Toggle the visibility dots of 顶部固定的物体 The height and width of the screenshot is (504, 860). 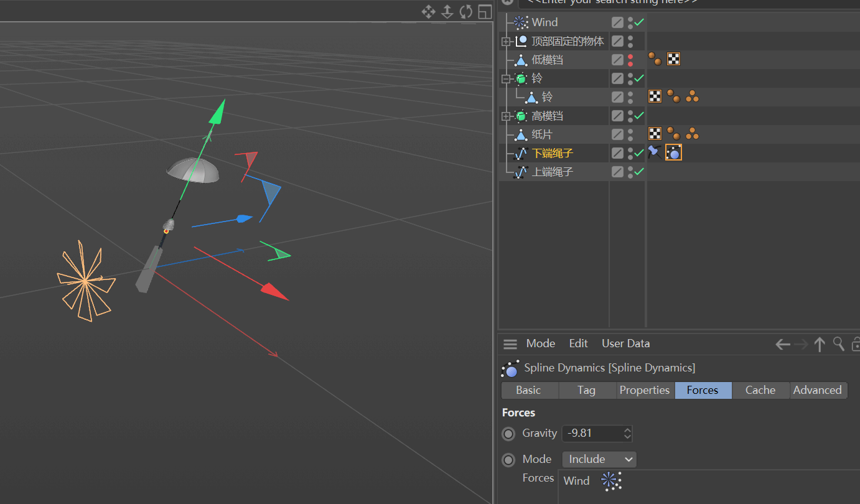tap(630, 41)
